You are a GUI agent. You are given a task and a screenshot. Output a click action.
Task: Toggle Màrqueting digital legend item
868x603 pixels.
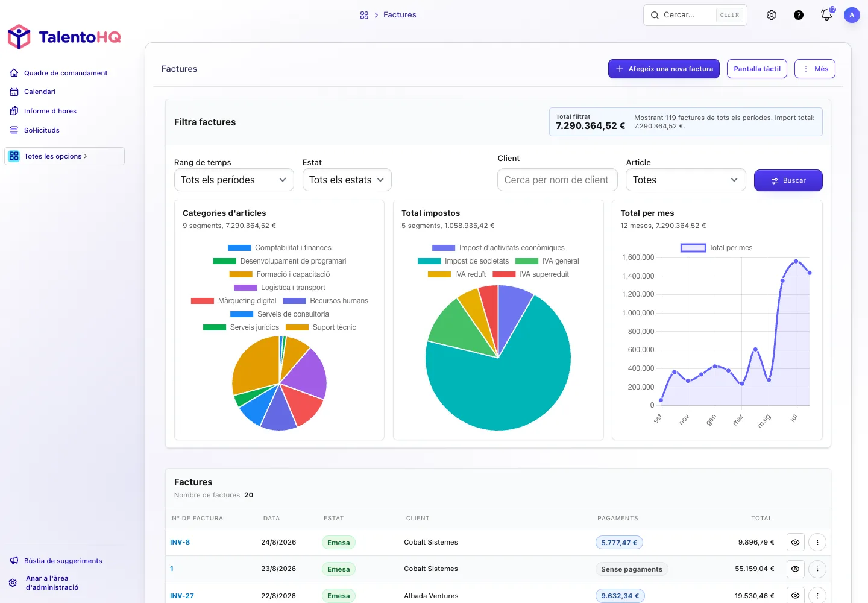pyautogui.click(x=234, y=301)
